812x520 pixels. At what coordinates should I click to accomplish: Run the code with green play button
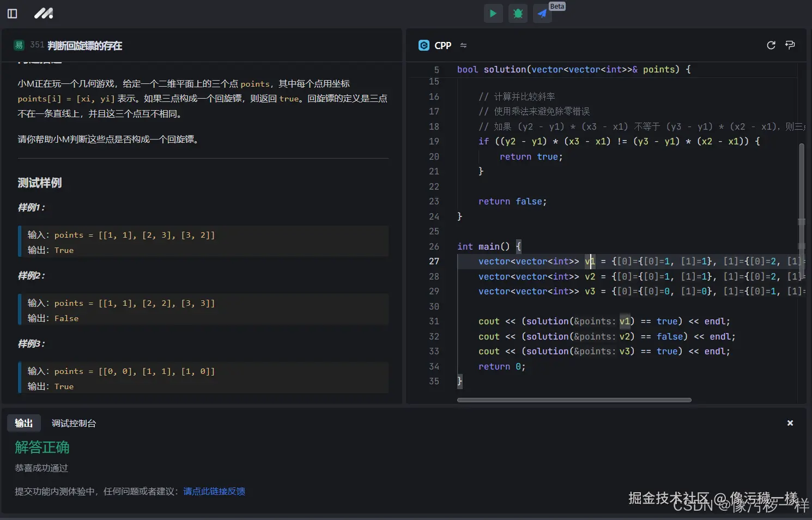point(493,14)
